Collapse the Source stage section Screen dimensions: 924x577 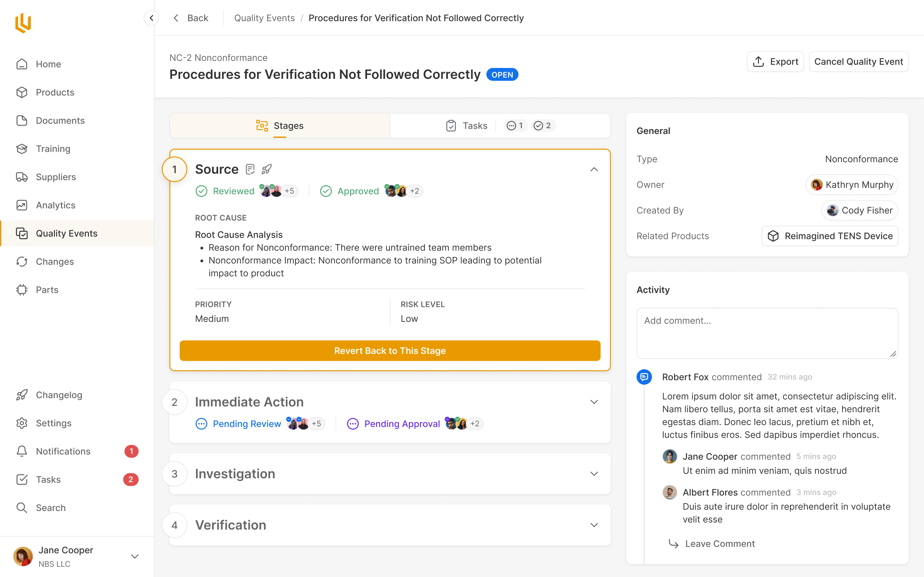click(x=594, y=169)
